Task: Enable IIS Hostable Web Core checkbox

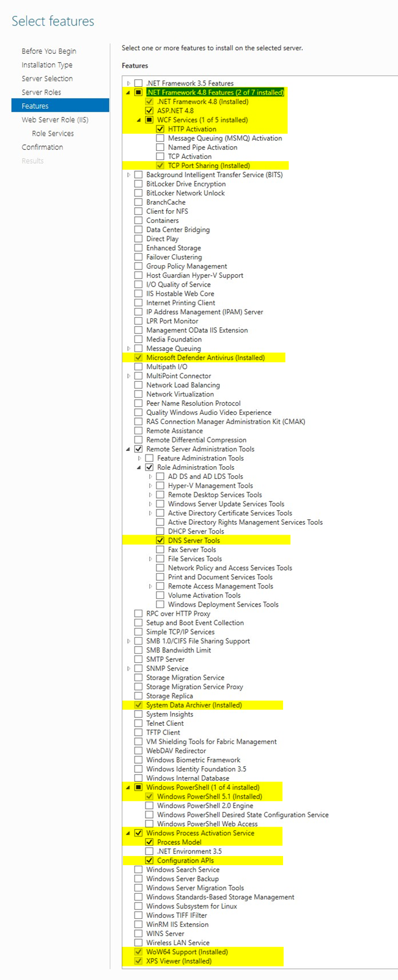Action: (x=139, y=293)
